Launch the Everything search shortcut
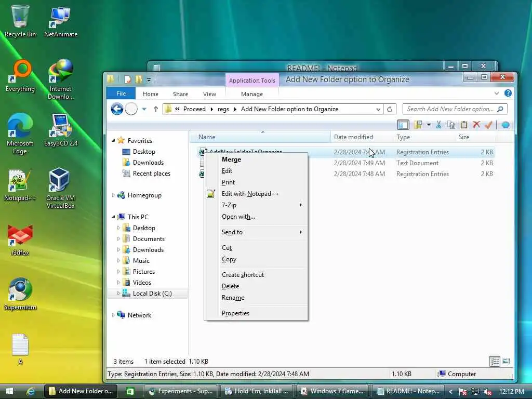This screenshot has height=399, width=532. click(x=20, y=75)
